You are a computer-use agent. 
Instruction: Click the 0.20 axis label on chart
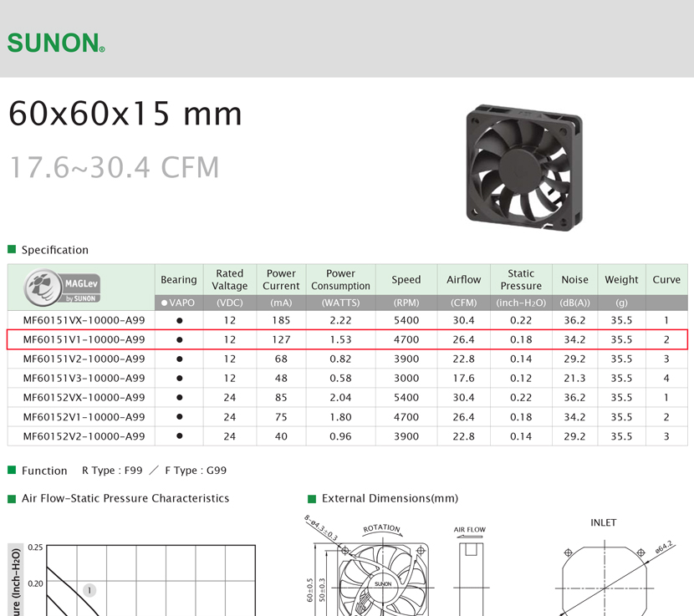35,583
